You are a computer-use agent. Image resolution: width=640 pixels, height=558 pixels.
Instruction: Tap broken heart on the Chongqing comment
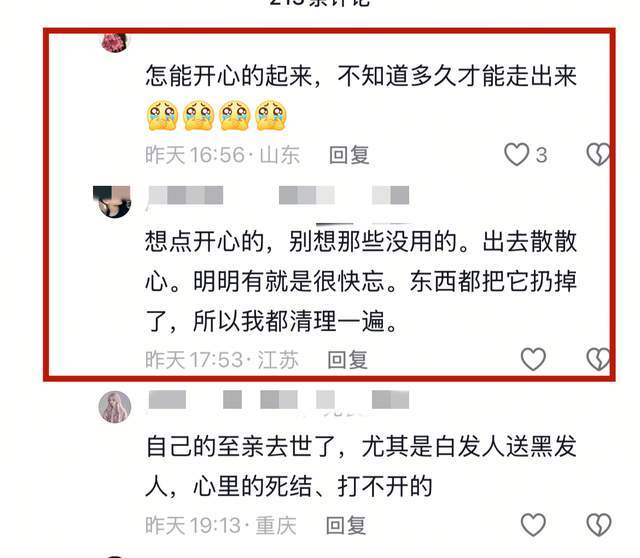click(x=599, y=525)
